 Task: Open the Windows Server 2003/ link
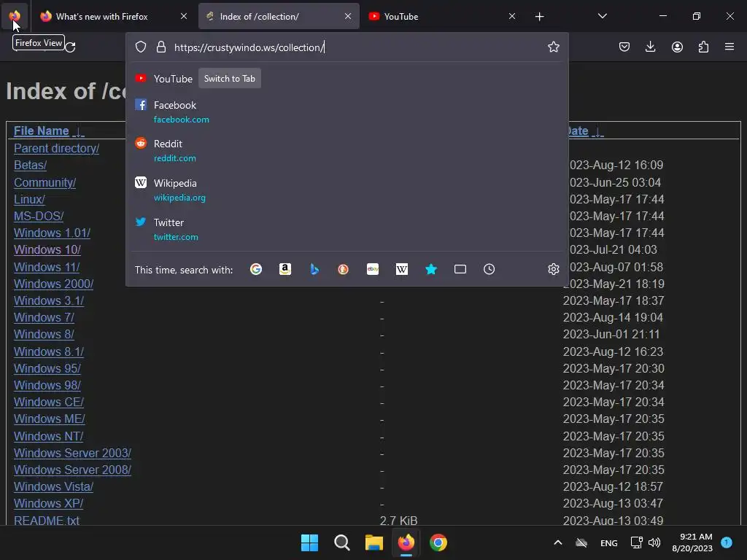coord(72,454)
